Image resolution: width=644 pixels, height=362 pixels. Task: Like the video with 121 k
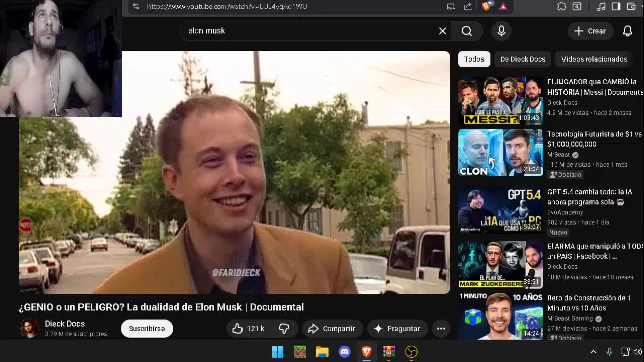coord(248,329)
